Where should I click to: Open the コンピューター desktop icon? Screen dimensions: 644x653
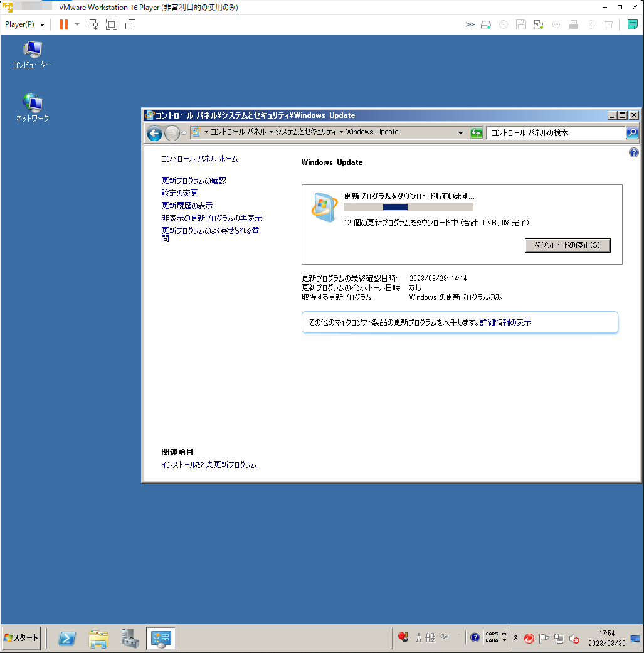[x=32, y=55]
